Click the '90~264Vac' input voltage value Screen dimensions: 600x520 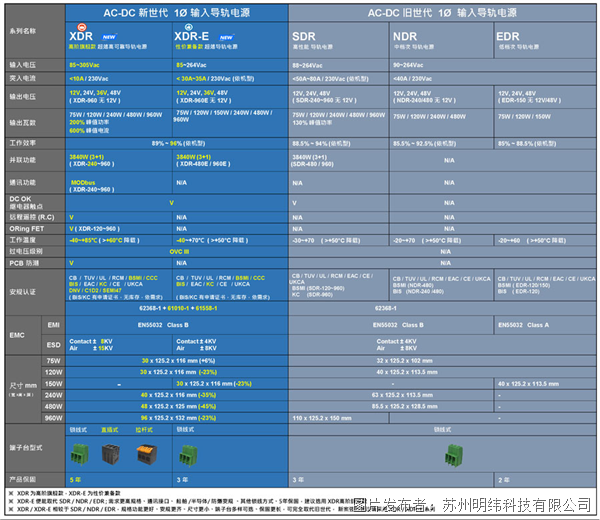(408, 65)
